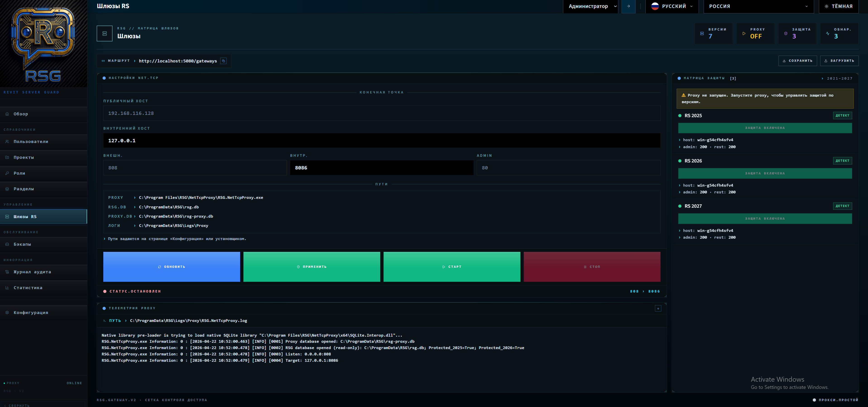
Task: Select the Статистика chart icon
Action: coord(7,288)
